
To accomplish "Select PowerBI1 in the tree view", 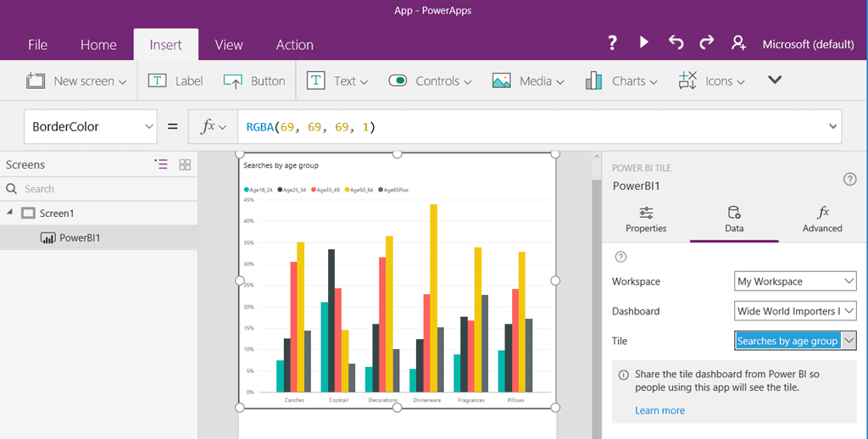I will (80, 237).
